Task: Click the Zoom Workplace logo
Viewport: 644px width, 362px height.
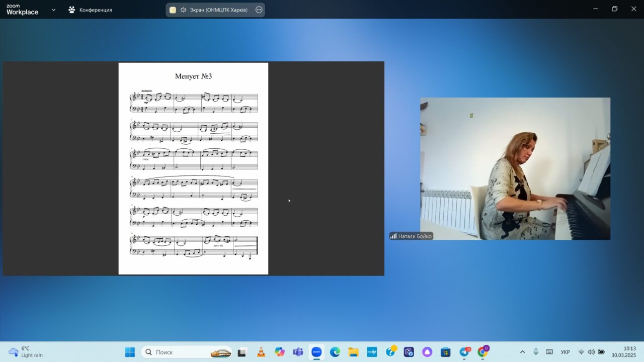Action: pos(22,10)
